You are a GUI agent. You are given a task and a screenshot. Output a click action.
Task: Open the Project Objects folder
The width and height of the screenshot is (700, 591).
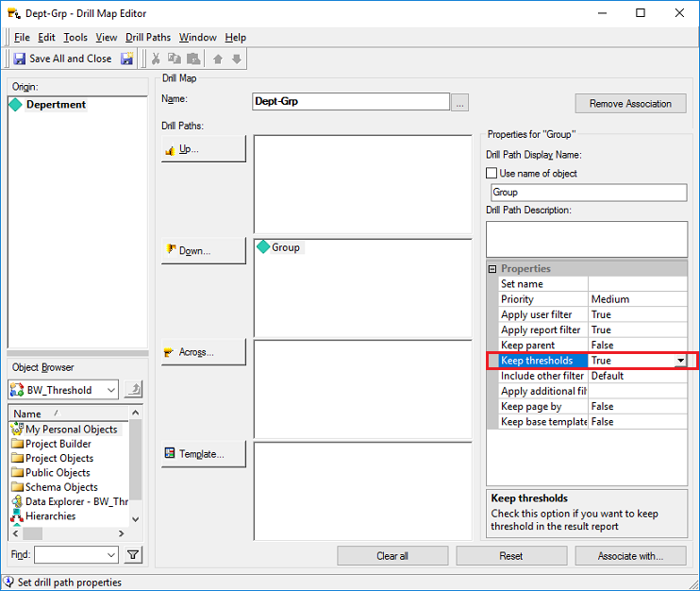pyautogui.click(x=53, y=458)
